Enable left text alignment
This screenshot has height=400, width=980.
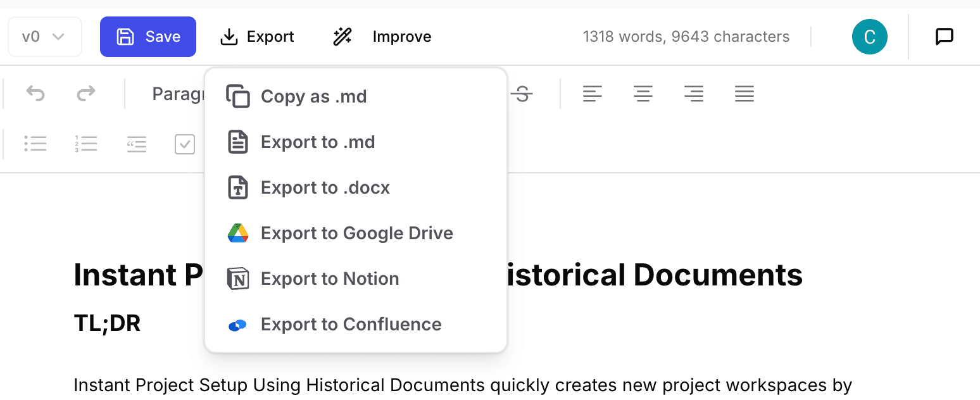point(593,94)
